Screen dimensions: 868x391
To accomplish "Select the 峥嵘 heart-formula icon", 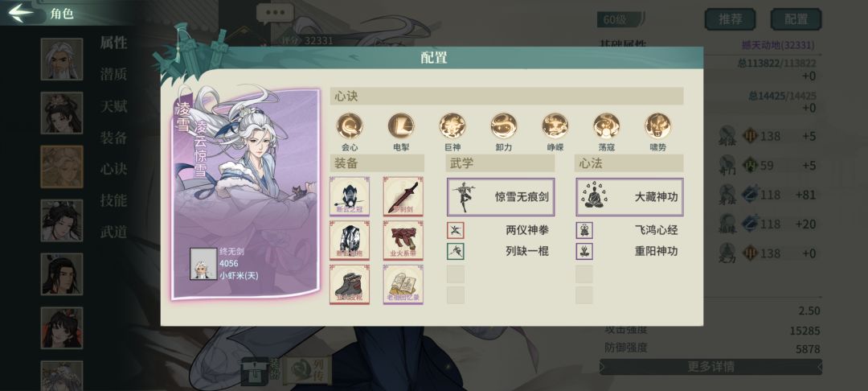I will pyautogui.click(x=555, y=126).
